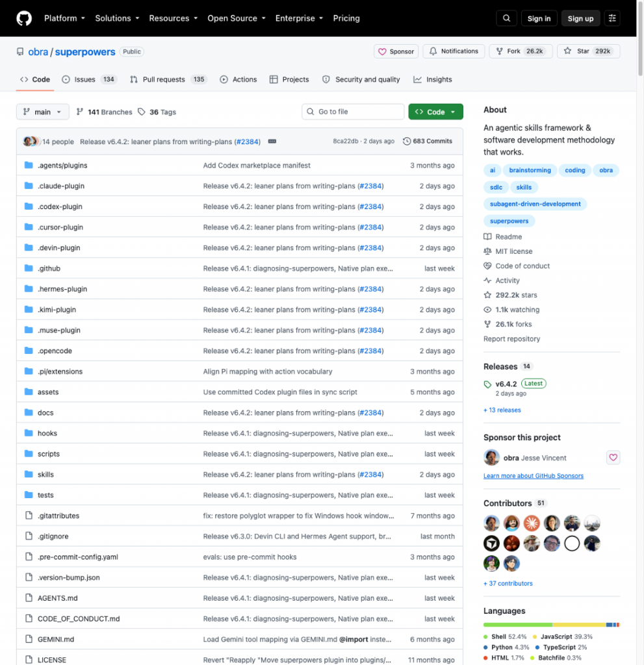Screen dimensions: 644x665
Task: Open the skills folder
Action: point(45,475)
